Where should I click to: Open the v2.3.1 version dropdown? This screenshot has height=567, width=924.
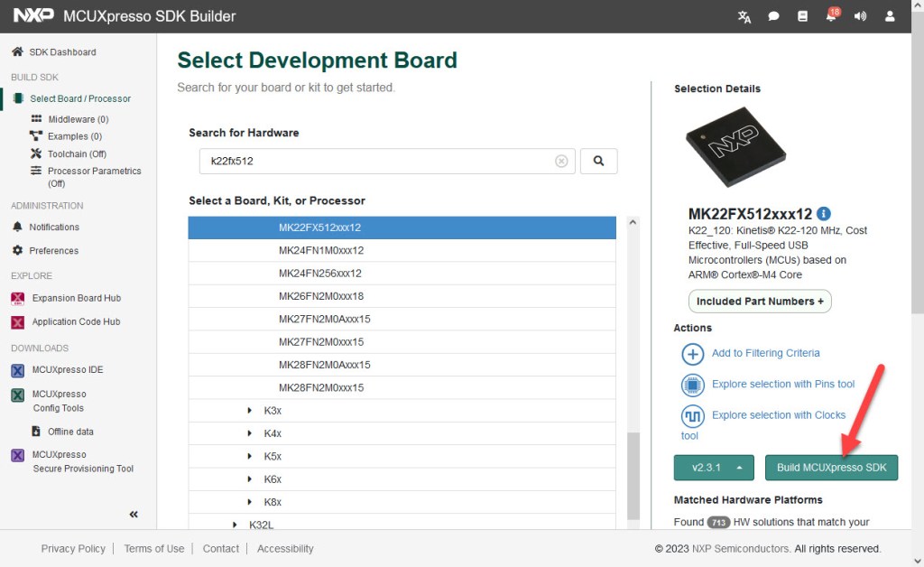pyautogui.click(x=714, y=468)
